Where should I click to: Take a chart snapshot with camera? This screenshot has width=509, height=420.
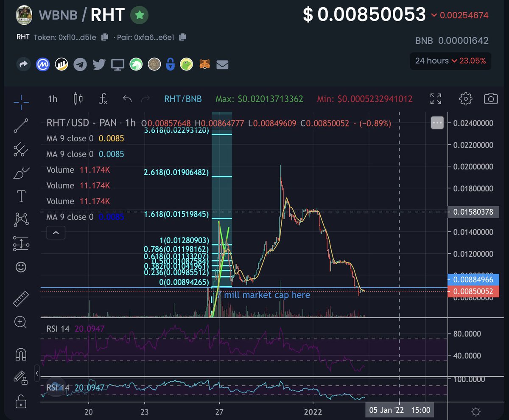491,99
